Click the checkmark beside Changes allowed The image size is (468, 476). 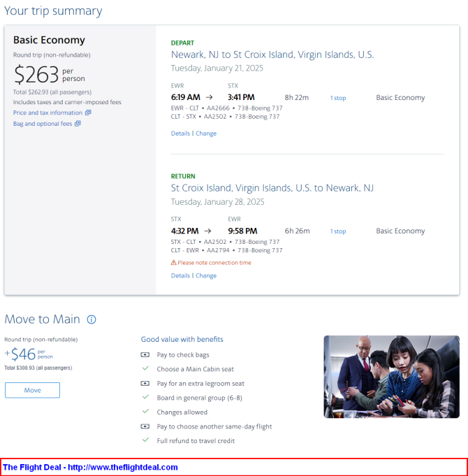point(145,411)
